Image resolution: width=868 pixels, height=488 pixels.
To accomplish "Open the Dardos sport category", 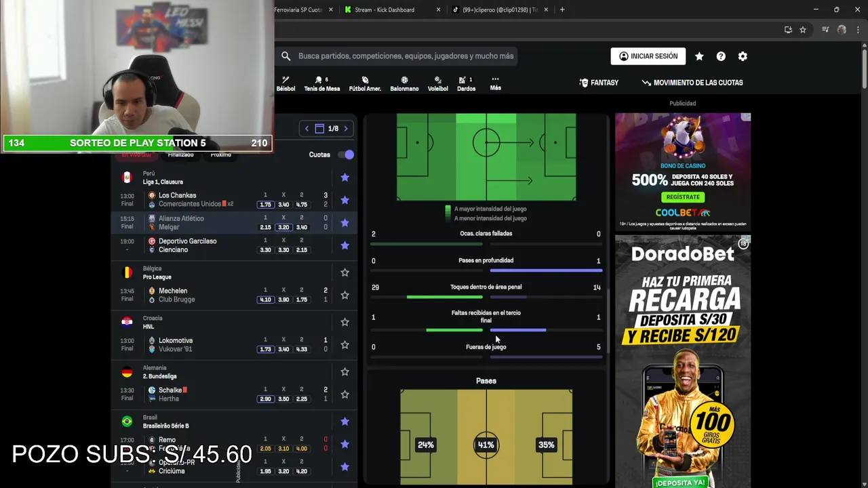I will point(466,83).
